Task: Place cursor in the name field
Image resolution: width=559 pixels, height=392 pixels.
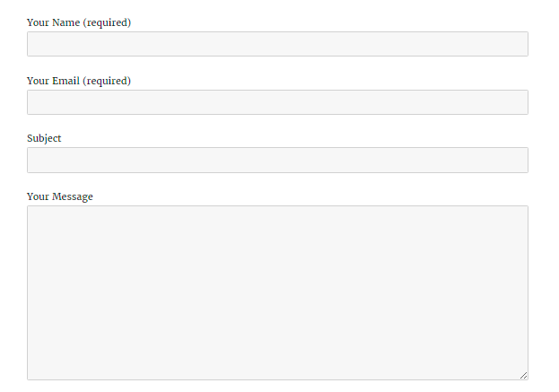Action: (277, 44)
